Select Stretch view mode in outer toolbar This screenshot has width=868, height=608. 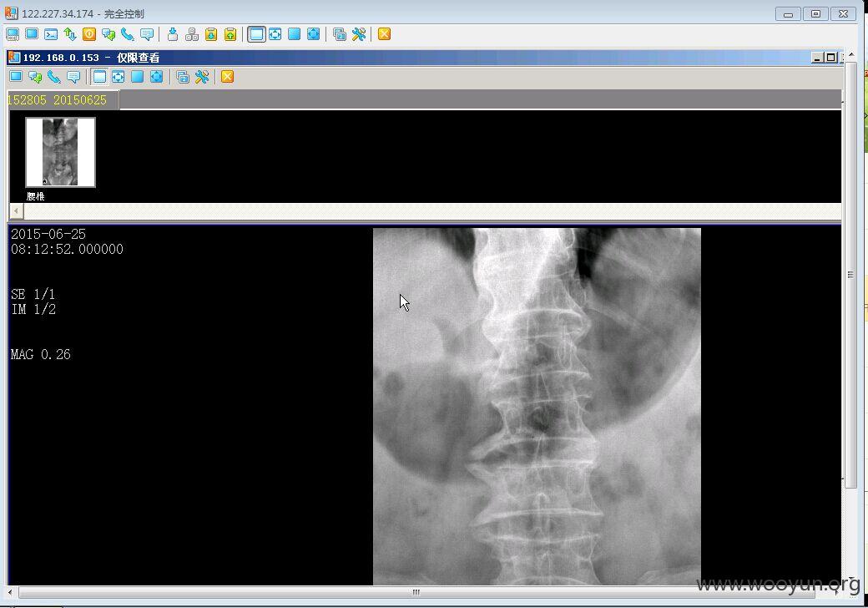[275, 34]
